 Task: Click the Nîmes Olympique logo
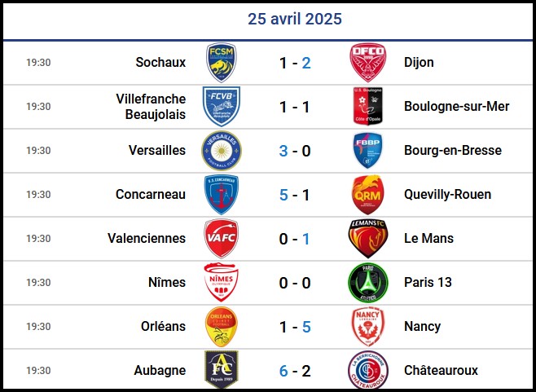click(x=222, y=282)
